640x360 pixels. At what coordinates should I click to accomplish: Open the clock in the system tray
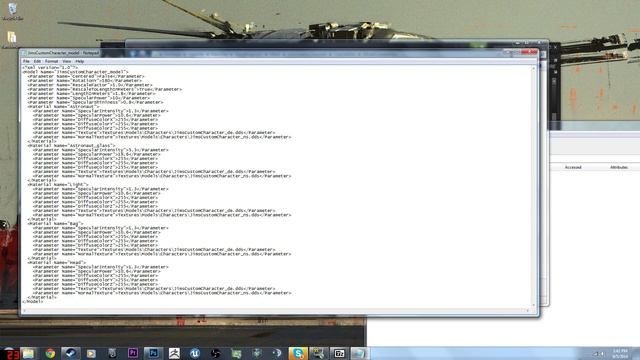[x=620, y=353]
